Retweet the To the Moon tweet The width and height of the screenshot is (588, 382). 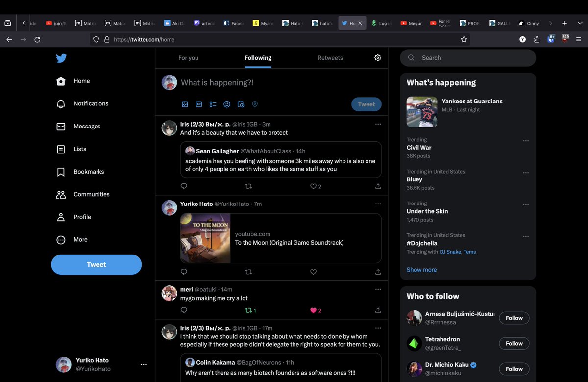(249, 272)
